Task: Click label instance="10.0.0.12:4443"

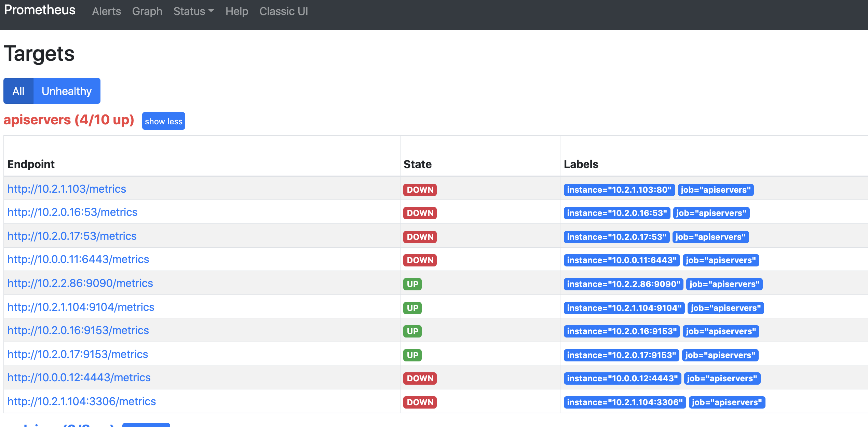Action: (622, 378)
